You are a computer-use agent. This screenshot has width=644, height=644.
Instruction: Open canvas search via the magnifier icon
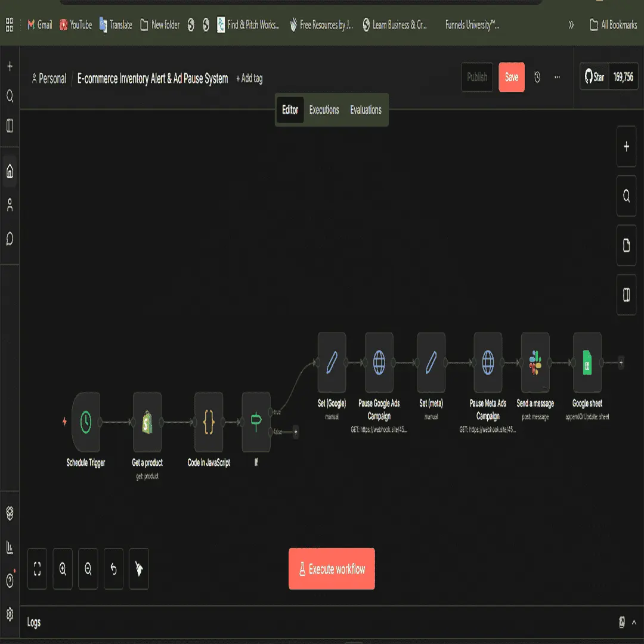[626, 196]
